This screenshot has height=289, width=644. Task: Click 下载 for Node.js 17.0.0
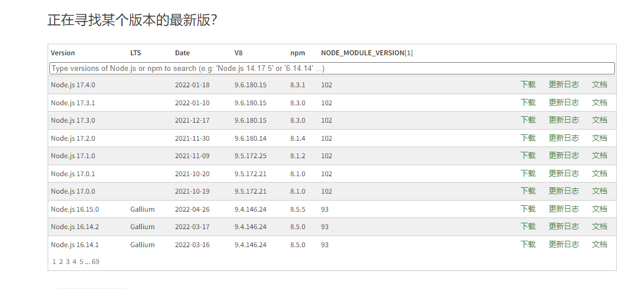coord(528,191)
